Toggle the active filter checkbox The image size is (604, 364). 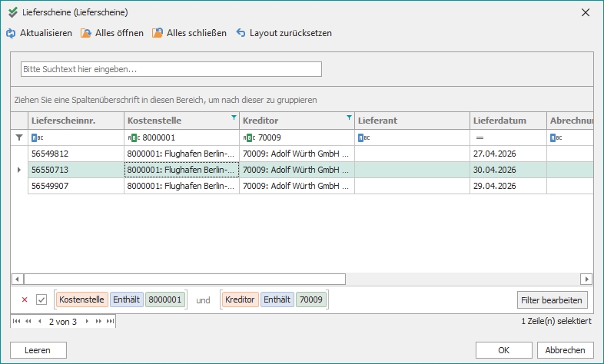[41, 299]
